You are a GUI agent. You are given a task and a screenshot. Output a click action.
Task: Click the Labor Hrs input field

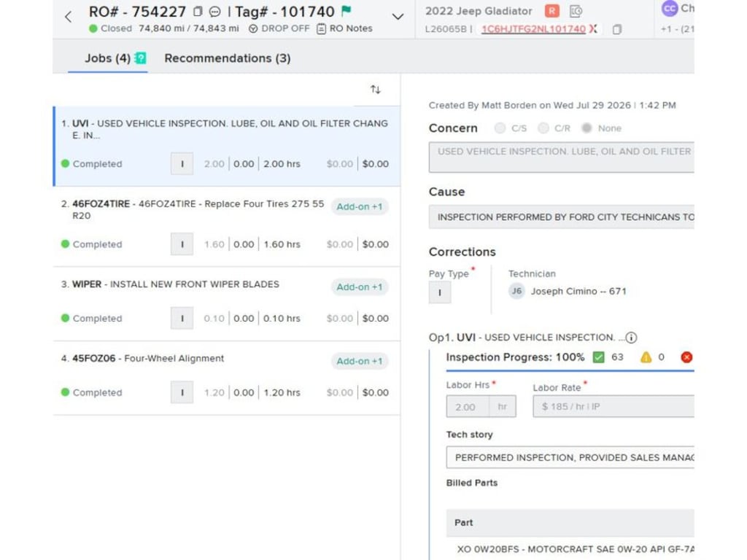tap(468, 407)
